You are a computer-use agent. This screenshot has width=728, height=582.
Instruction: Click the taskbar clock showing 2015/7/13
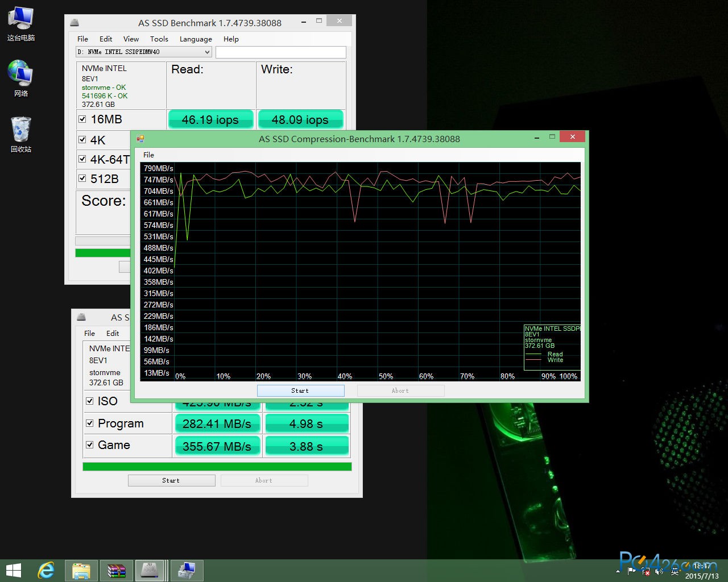click(701, 571)
